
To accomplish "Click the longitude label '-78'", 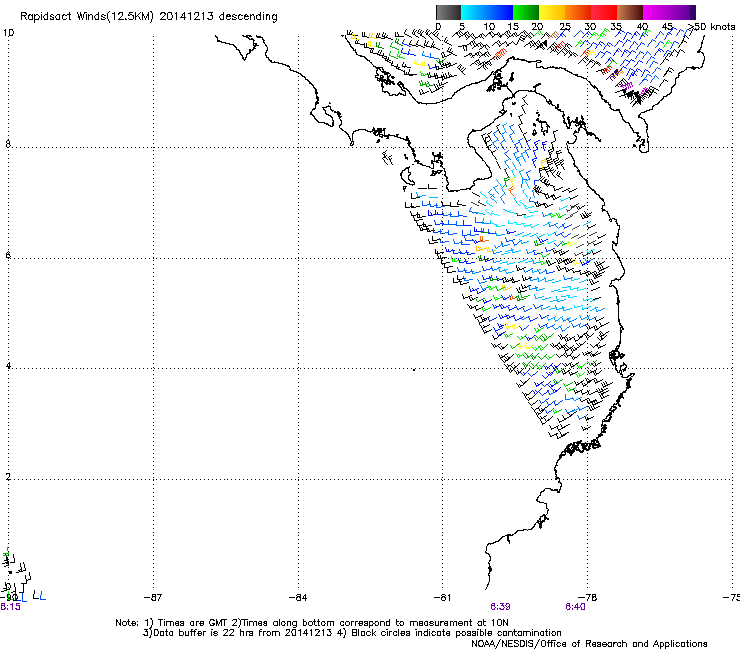I will coord(588,598).
